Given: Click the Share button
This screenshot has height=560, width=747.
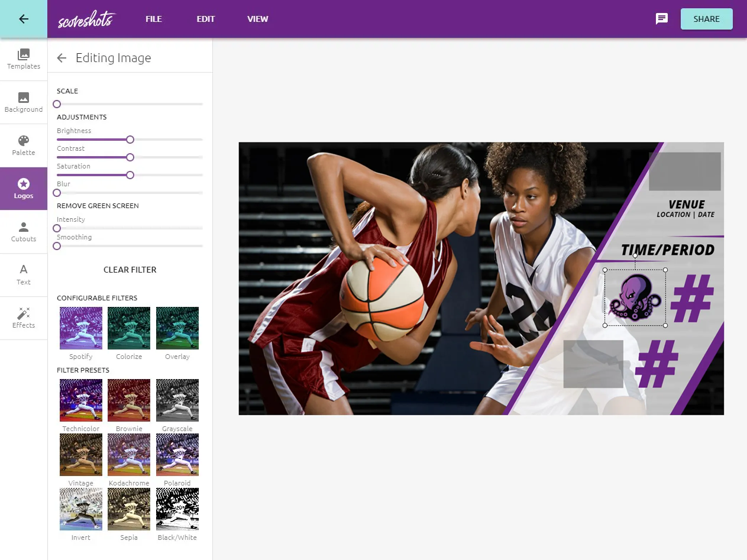Looking at the screenshot, I should (706, 19).
